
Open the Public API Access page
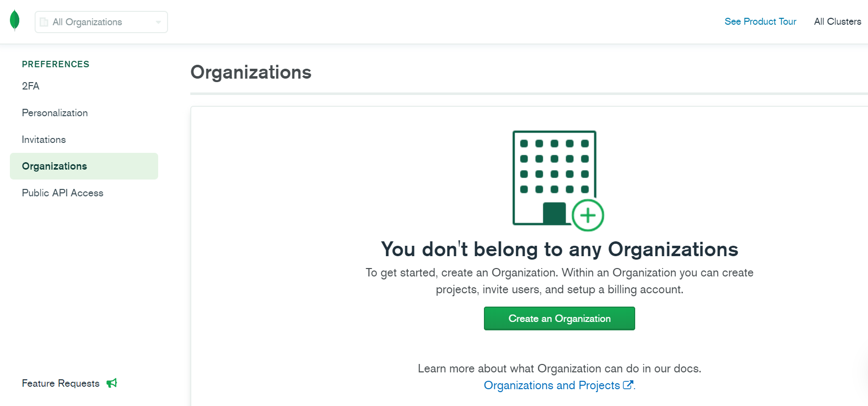click(62, 193)
